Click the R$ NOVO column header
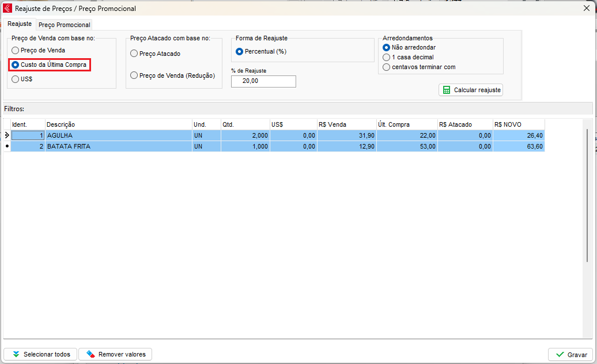Image resolution: width=597 pixels, height=364 pixels. pyautogui.click(x=518, y=124)
